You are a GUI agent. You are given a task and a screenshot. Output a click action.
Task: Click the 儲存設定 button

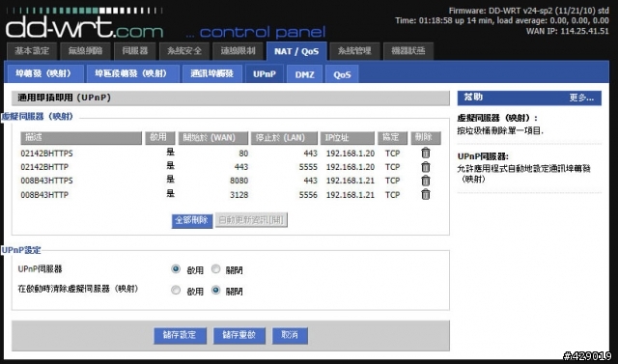[x=180, y=335]
